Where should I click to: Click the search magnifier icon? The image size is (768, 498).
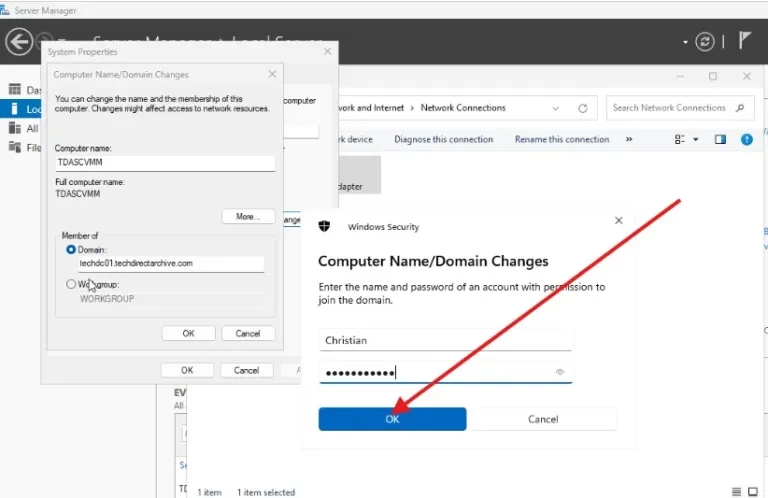click(740, 108)
